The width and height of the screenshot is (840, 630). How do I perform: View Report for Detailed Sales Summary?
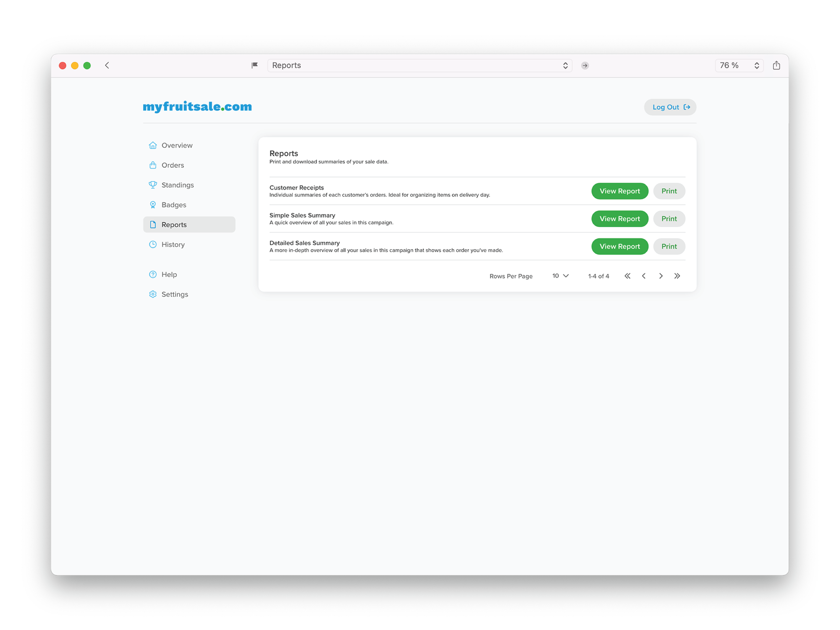[x=619, y=247]
